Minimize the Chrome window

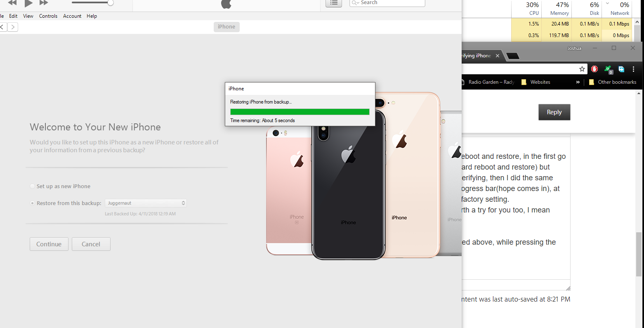click(x=594, y=48)
